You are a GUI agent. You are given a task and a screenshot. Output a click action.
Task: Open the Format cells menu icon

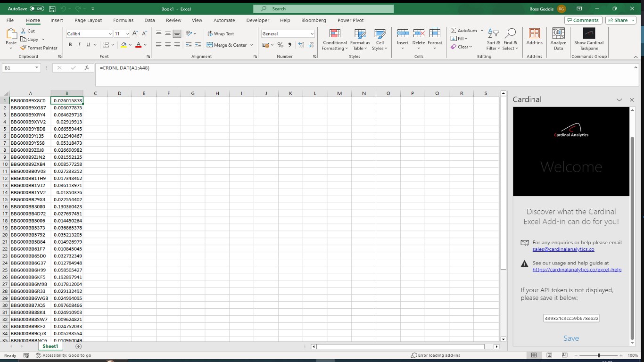[435, 33]
